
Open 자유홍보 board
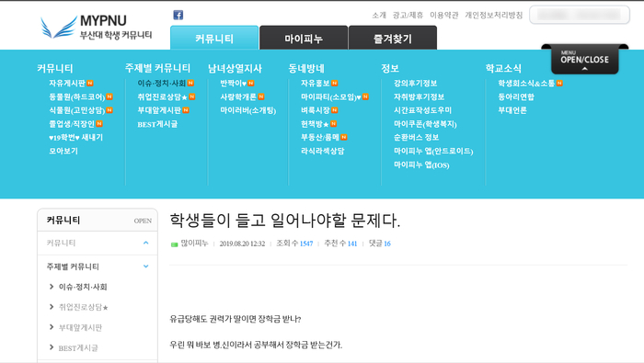(316, 84)
